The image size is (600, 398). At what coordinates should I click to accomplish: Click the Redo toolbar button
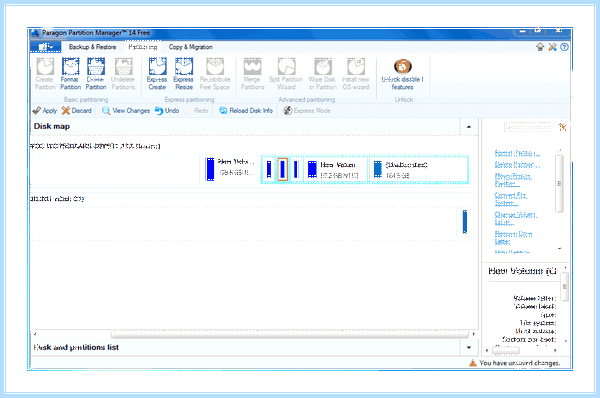point(196,111)
